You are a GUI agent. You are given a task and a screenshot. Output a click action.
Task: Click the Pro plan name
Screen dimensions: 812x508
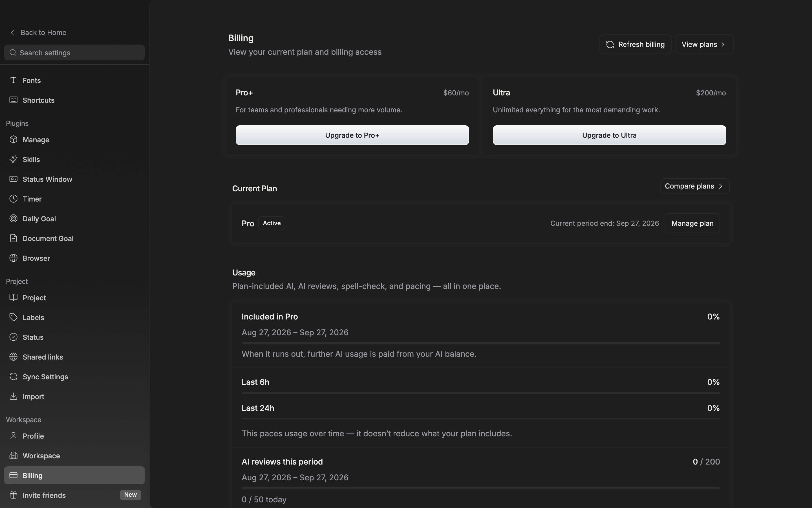(248, 224)
